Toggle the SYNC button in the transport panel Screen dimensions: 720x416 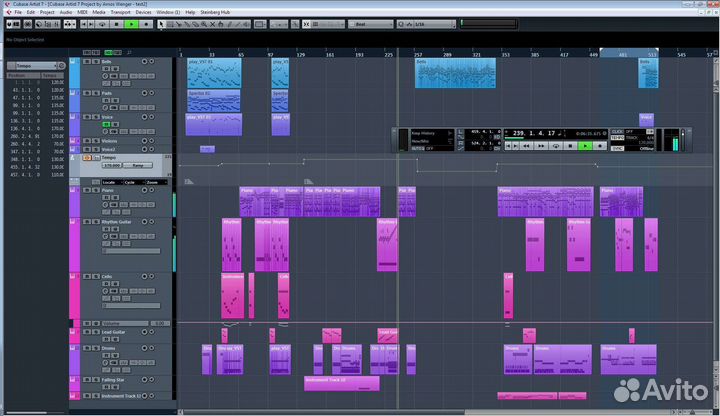click(x=617, y=147)
